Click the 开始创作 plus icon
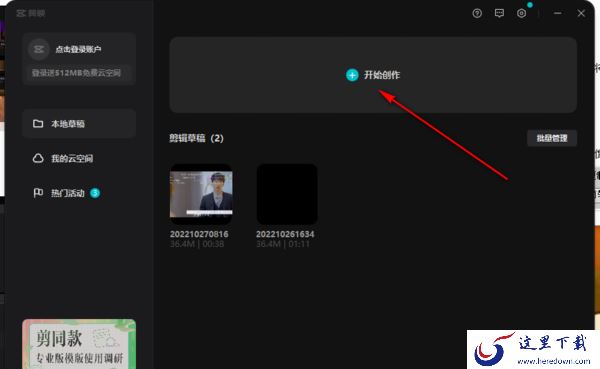This screenshot has width=600, height=369. pos(352,75)
